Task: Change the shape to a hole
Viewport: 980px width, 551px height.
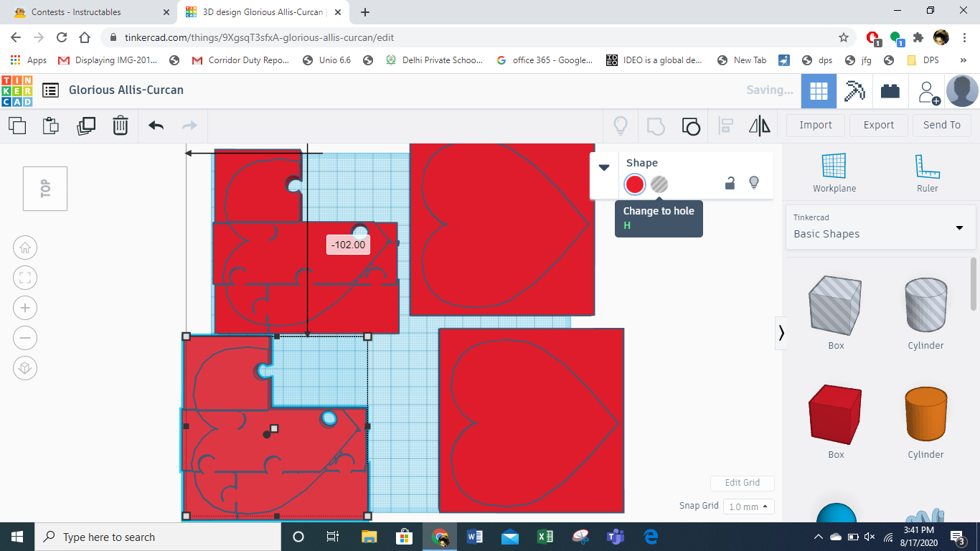Action: pyautogui.click(x=659, y=184)
